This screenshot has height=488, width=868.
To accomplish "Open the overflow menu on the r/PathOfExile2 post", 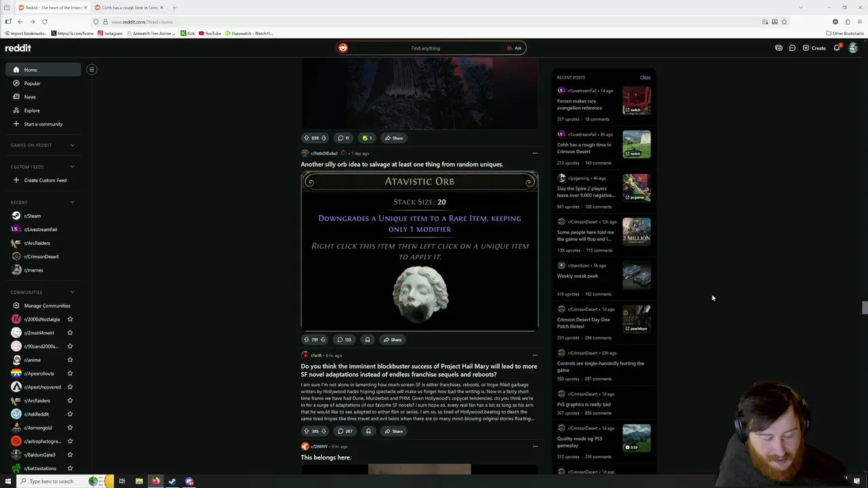I will (x=535, y=153).
